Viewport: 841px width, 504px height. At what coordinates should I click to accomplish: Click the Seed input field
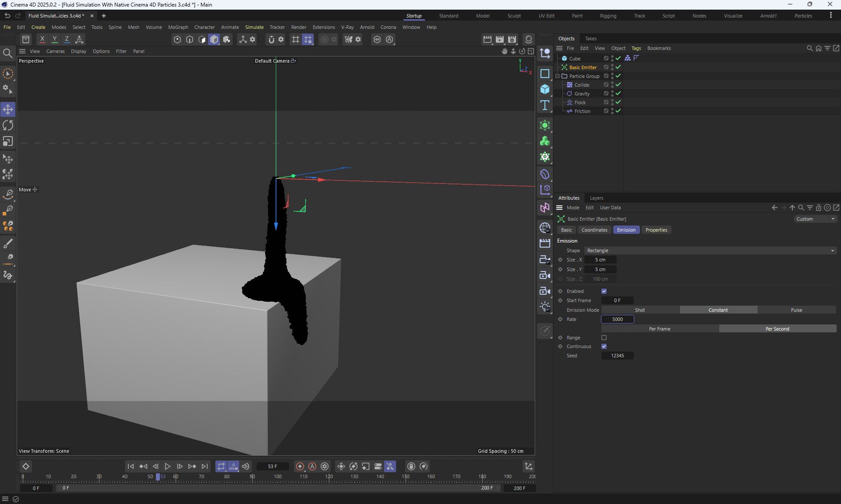point(617,356)
